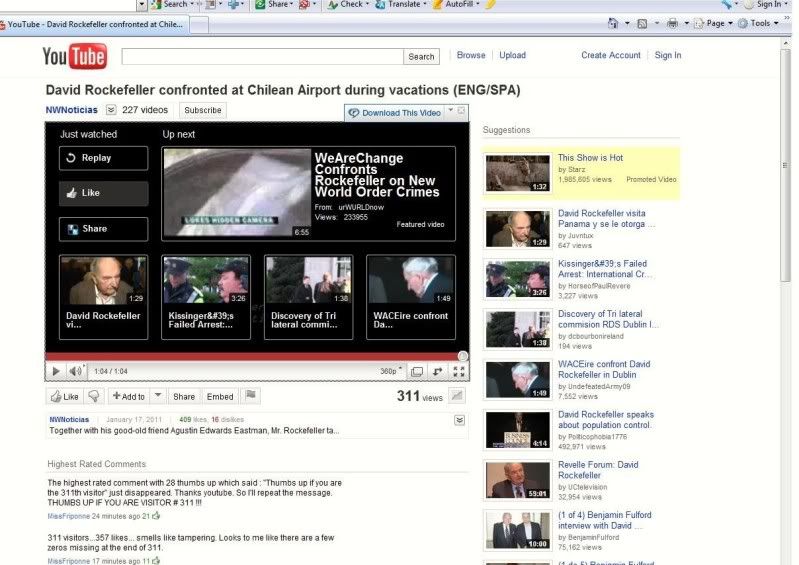
Task: Open a new blank browser tab
Action: 199,25
